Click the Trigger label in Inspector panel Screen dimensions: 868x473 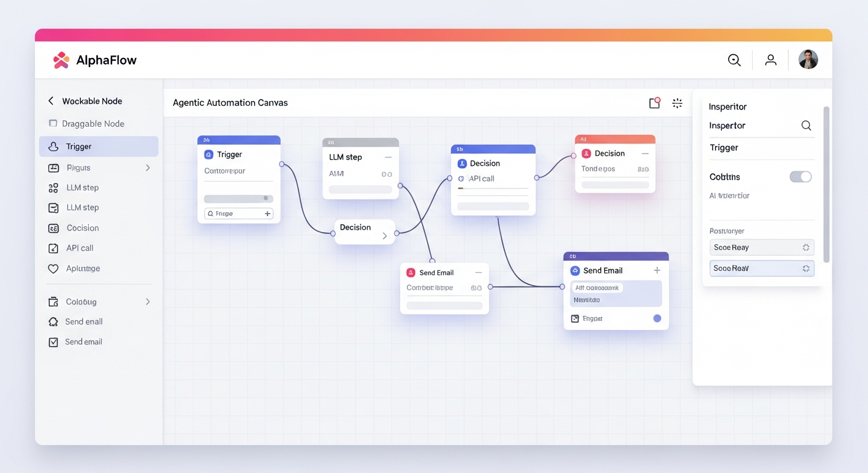pos(724,148)
